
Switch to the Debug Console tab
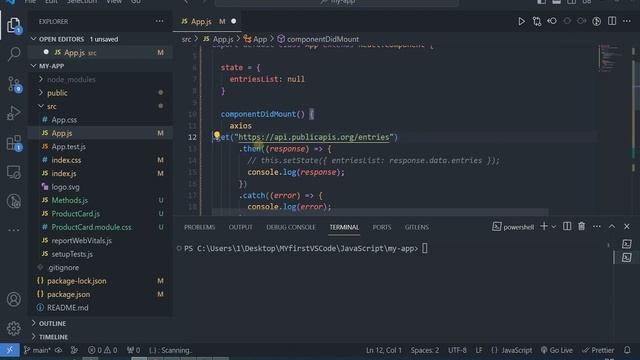click(x=291, y=227)
